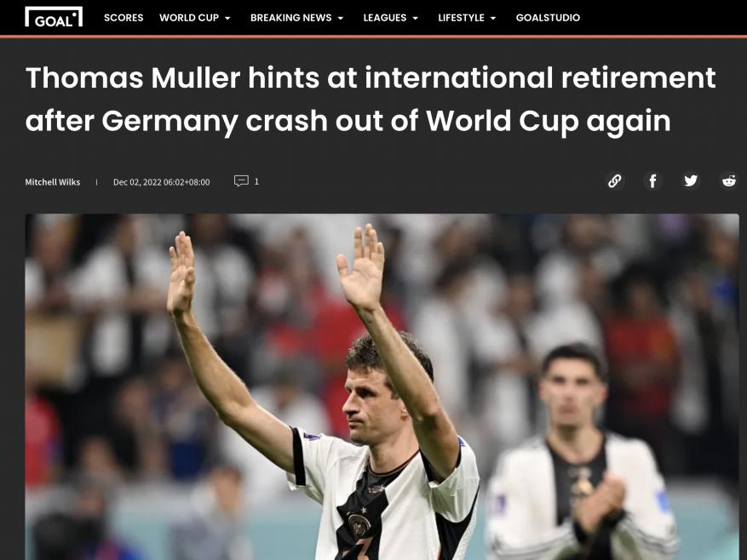
Task: Expand the Breaking News dropdown arrow
Action: [x=341, y=18]
